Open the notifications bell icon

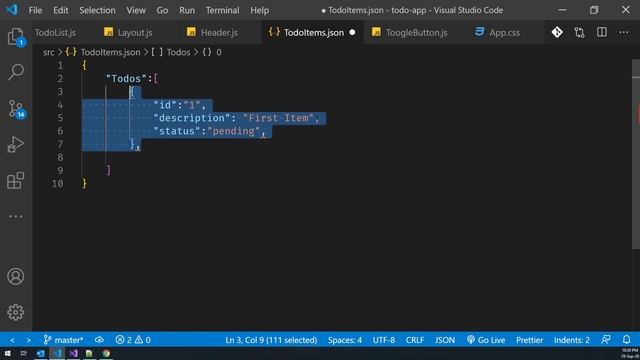tap(627, 340)
